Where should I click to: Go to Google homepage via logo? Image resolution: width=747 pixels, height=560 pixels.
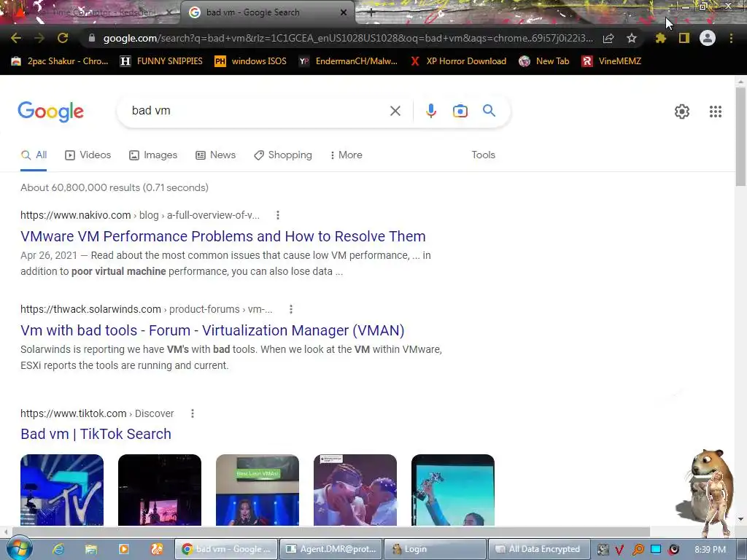point(51,112)
